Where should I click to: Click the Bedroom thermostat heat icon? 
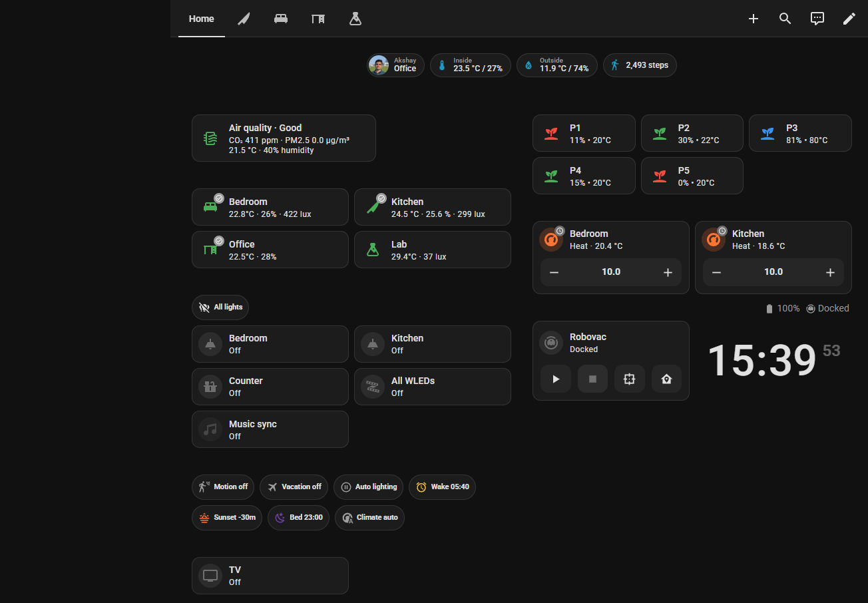pyautogui.click(x=551, y=240)
